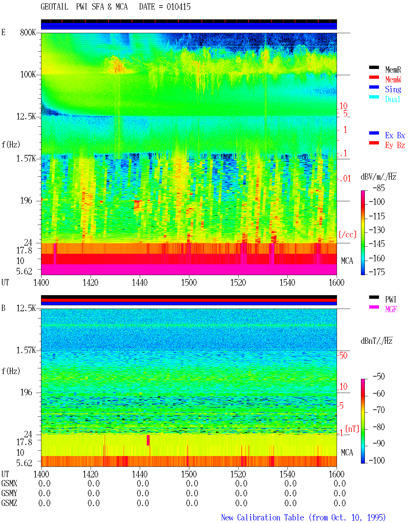This screenshot has width=420, height=523.
Task: Click the Ex Bx legend label
Action: click(395, 135)
